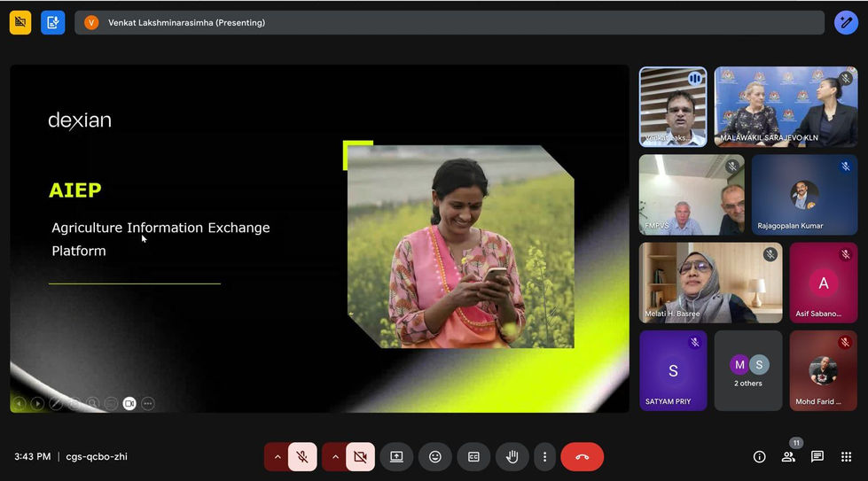Click the muted mic icon on Melati H. Basree's tile
The width and height of the screenshot is (868, 481).
coord(770,254)
